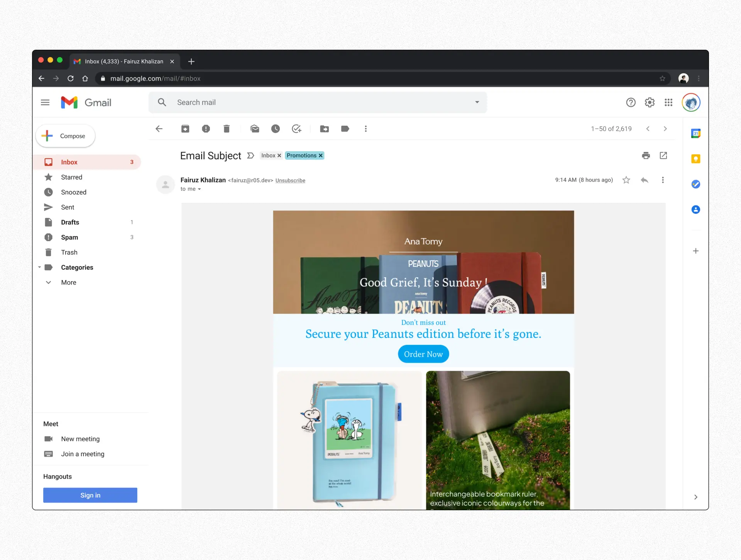
Task: Remove the Promotions label from email
Action: point(320,155)
